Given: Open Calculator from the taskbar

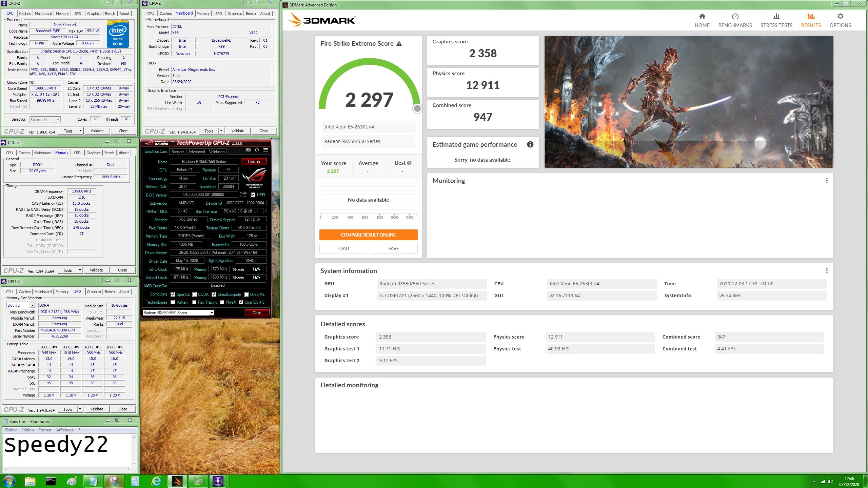Looking at the screenshot, I should [135, 481].
